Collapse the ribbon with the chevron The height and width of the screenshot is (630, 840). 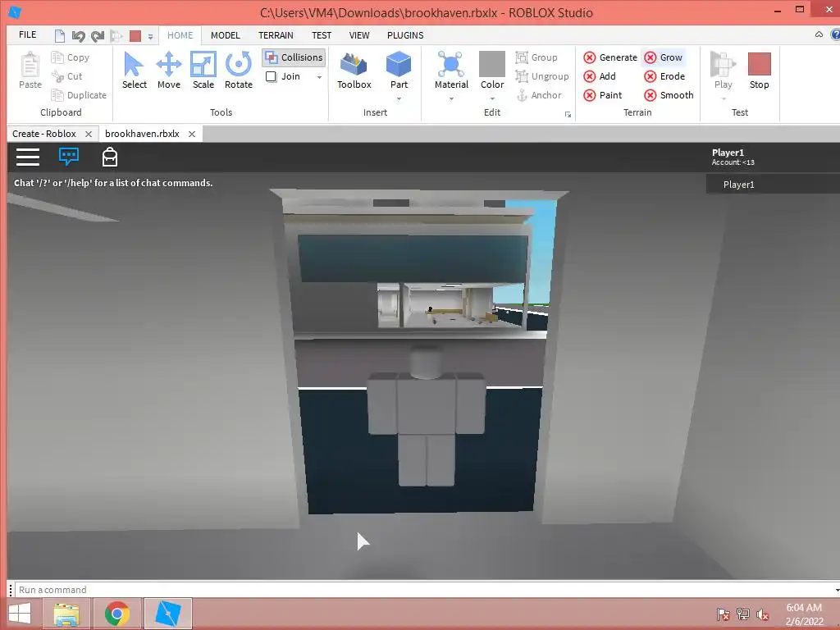(x=819, y=34)
